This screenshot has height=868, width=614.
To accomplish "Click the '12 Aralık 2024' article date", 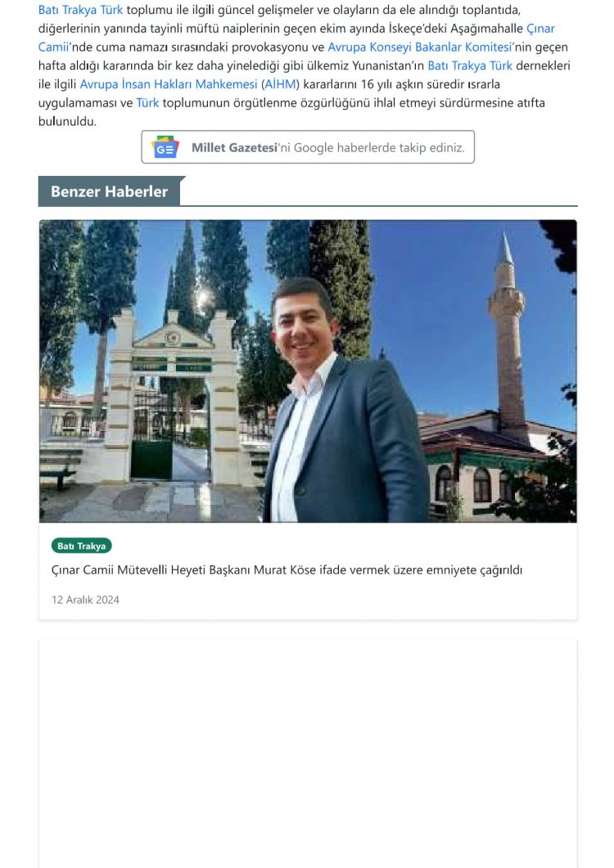I will pos(85,600).
